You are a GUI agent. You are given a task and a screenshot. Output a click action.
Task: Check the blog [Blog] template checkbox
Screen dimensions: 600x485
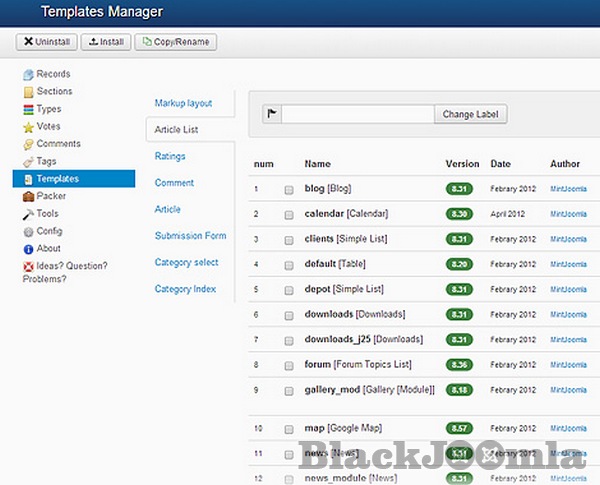pos(289,189)
